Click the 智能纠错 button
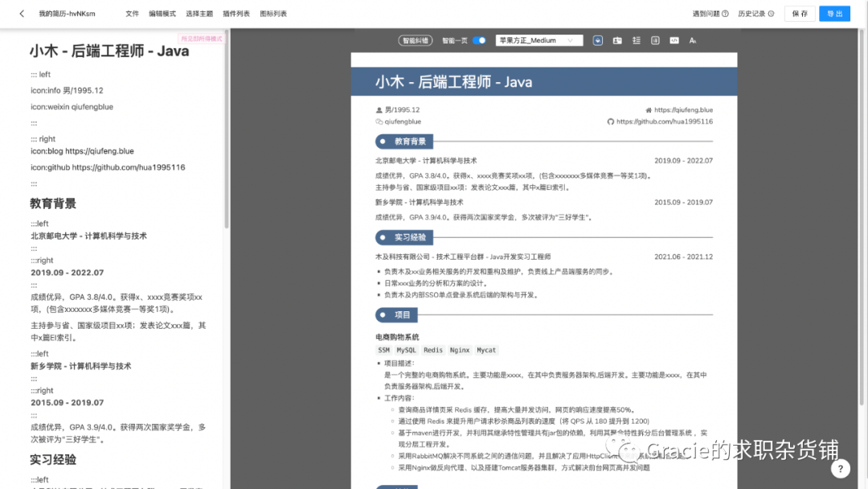 coord(415,40)
